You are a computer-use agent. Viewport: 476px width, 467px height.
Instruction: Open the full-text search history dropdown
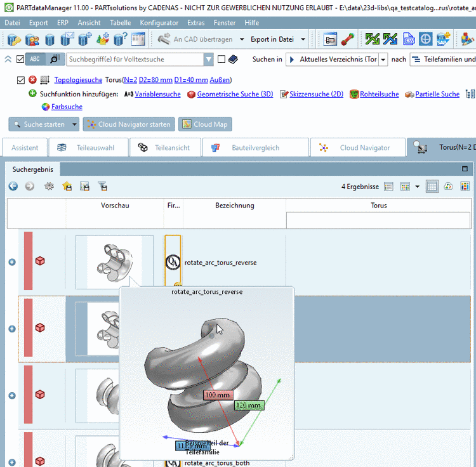point(209,60)
